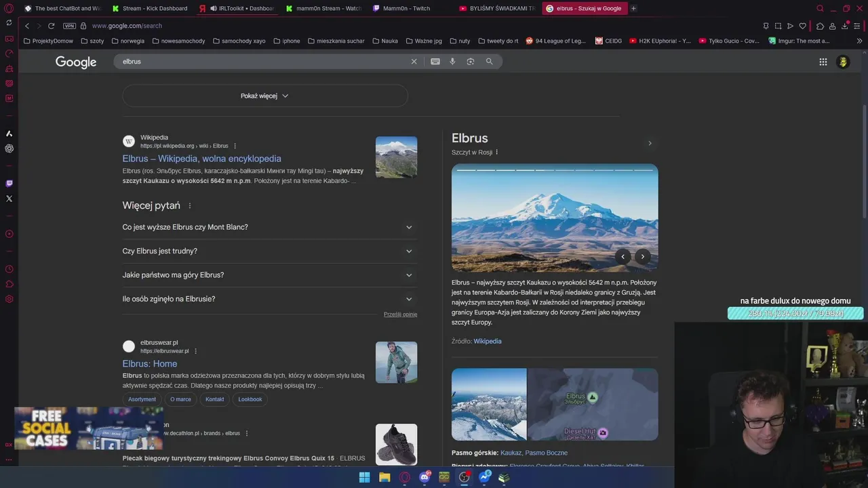868x488 pixels.
Task: Open Messenger from the taskbar
Action: click(x=484, y=477)
